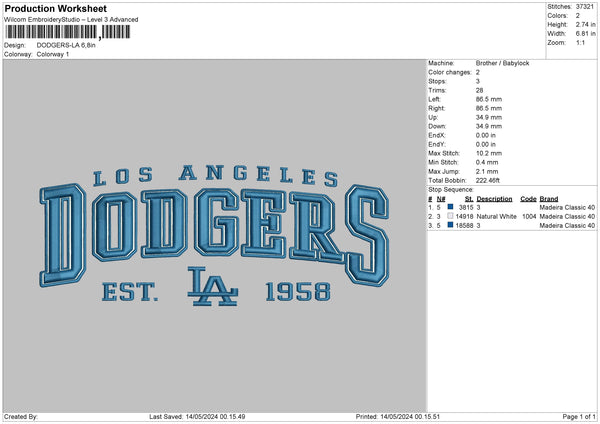
Task: Click the 'Code' column header
Action: (x=528, y=199)
